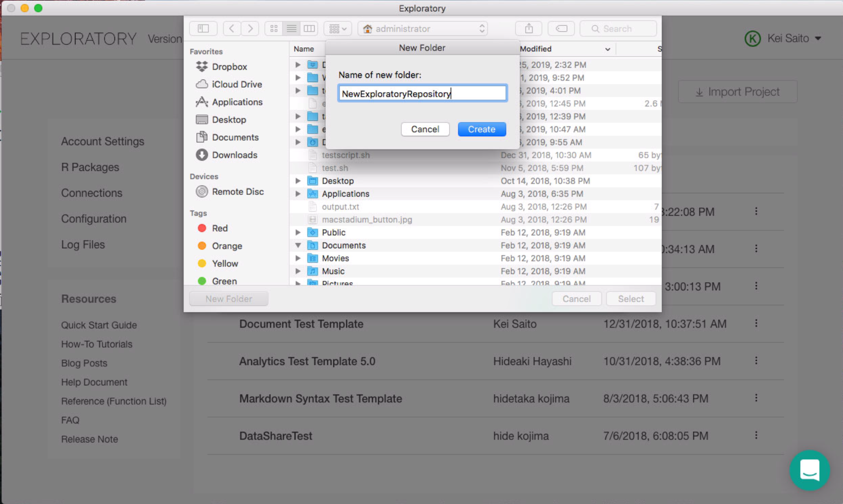Screen dimensions: 843x504
Task: Click the Edit Tags icon
Action: pos(561,29)
